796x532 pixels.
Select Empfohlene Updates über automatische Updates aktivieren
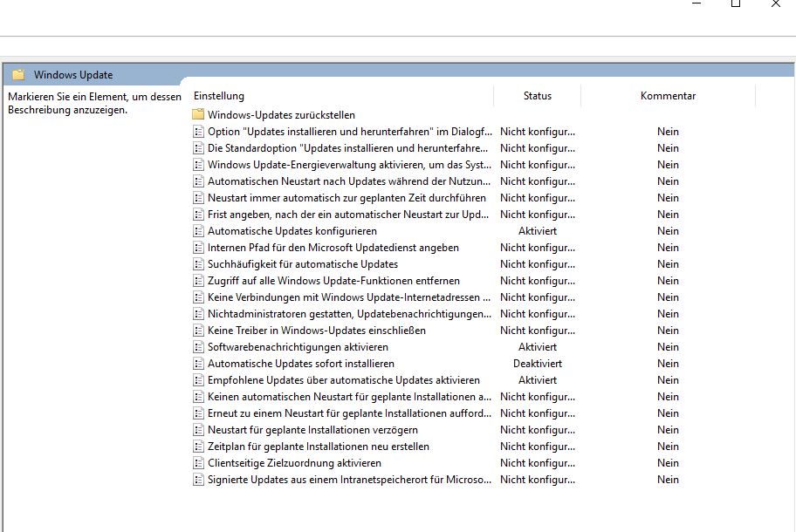344,380
